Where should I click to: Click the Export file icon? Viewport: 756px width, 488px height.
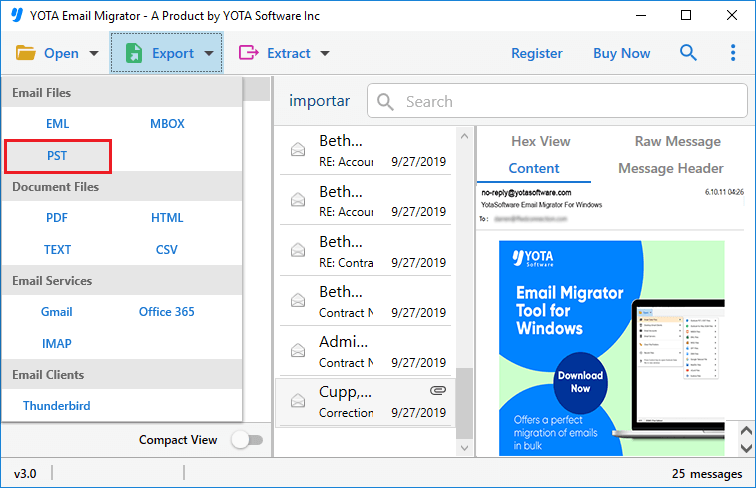(x=133, y=53)
